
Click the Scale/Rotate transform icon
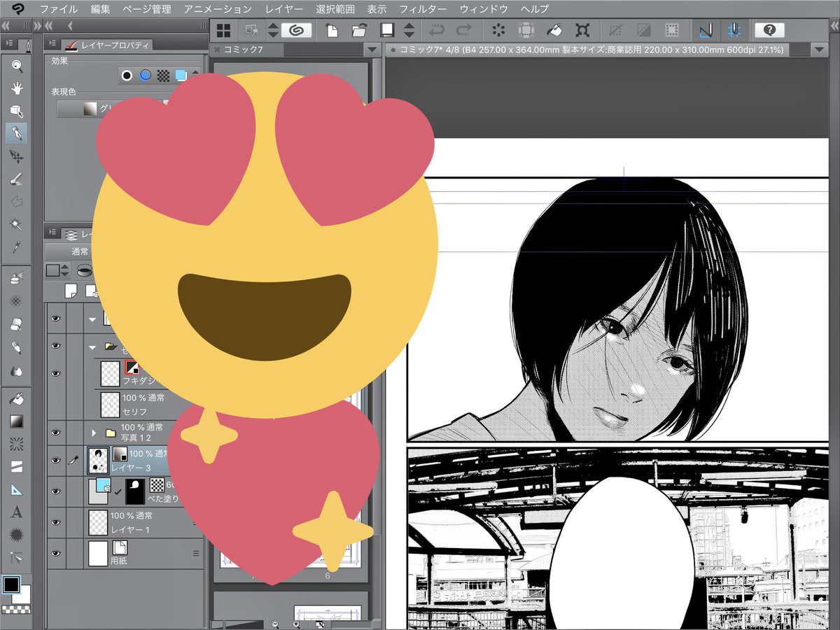[x=582, y=30]
